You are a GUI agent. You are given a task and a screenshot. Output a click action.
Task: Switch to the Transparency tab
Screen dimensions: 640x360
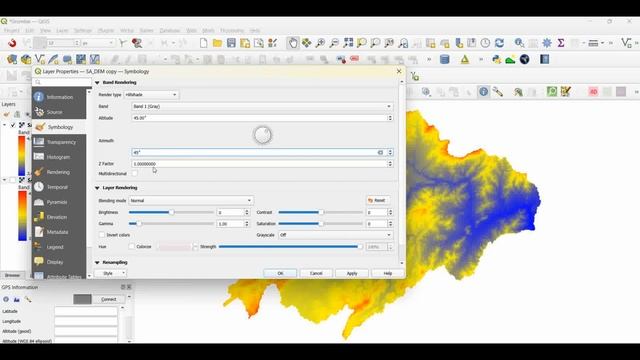pyautogui.click(x=60, y=142)
